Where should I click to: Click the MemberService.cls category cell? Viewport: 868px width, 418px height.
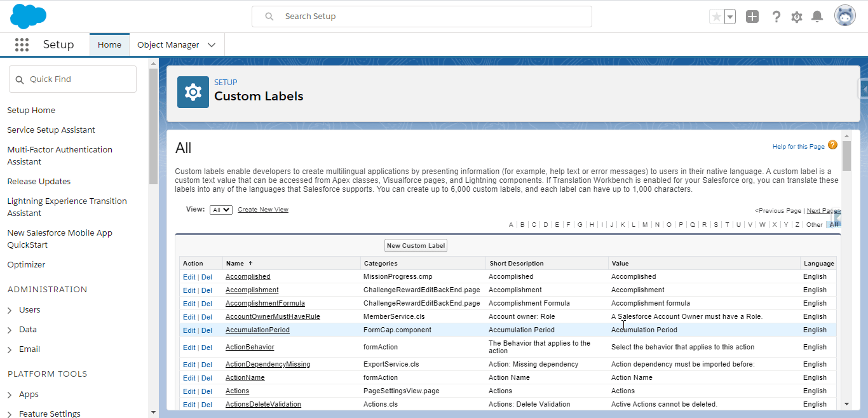coord(394,317)
